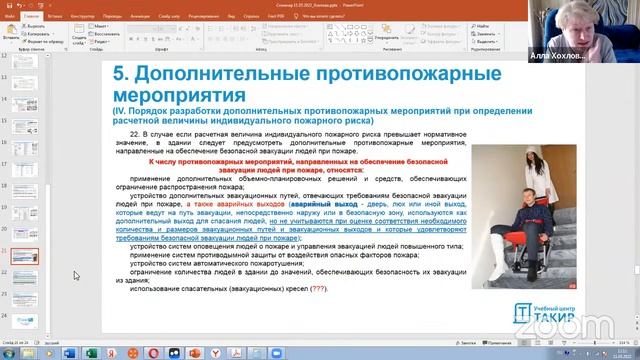The image size is (640, 360).
Task: Click the Comments (Примечания) status bar button
Action: [x=497, y=343]
